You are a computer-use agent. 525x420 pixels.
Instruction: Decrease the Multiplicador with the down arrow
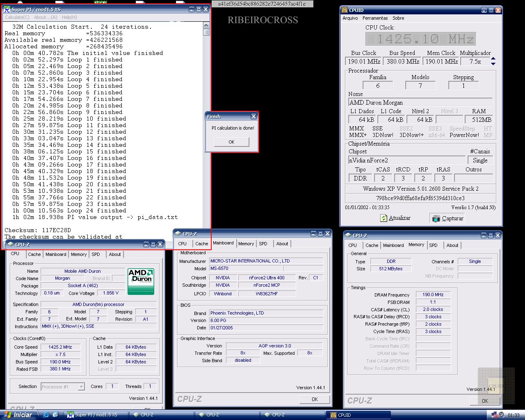point(493,64)
